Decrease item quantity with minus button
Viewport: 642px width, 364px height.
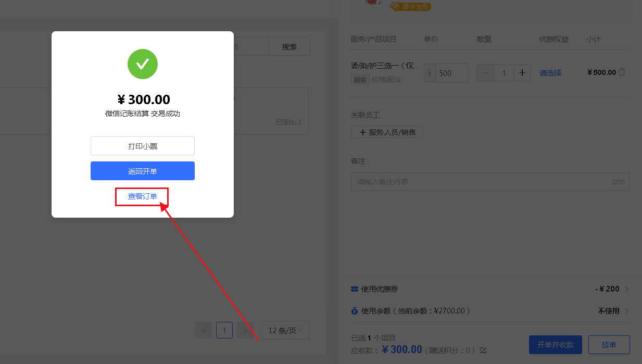tap(486, 73)
